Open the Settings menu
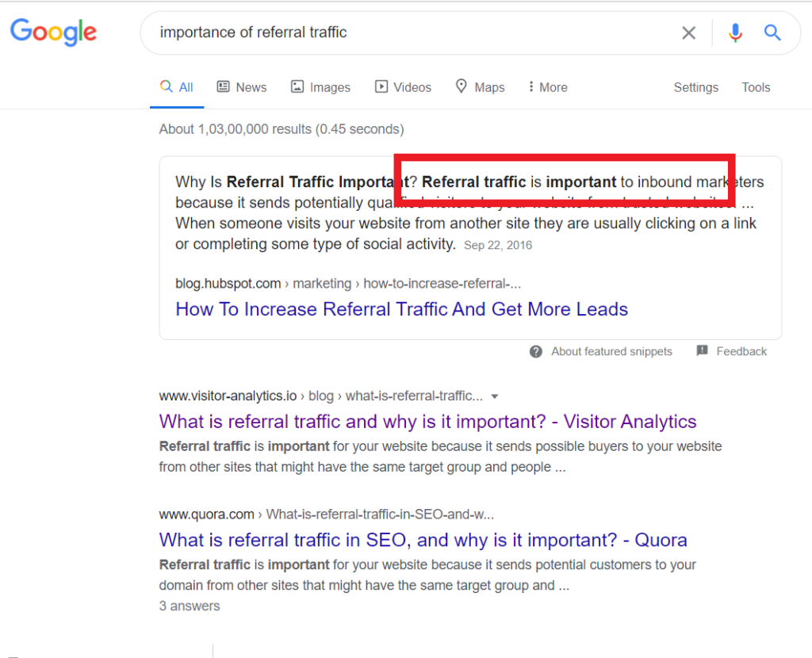 click(695, 86)
